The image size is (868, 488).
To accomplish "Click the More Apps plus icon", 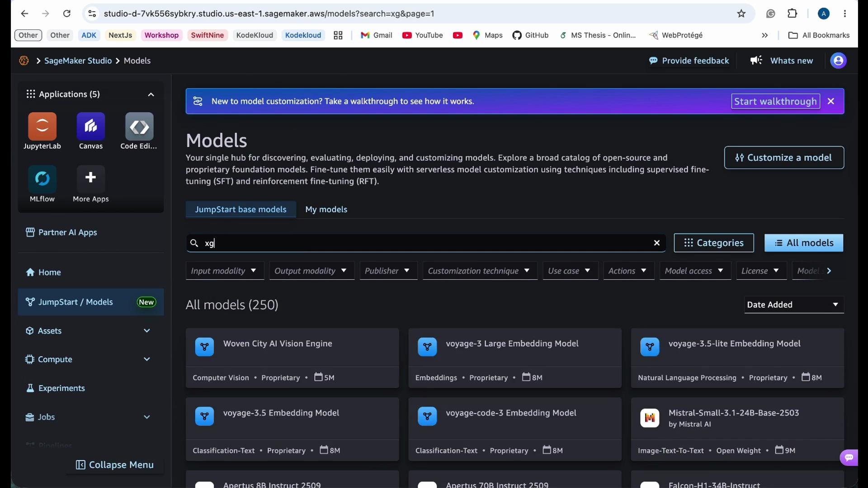I will coord(91,178).
